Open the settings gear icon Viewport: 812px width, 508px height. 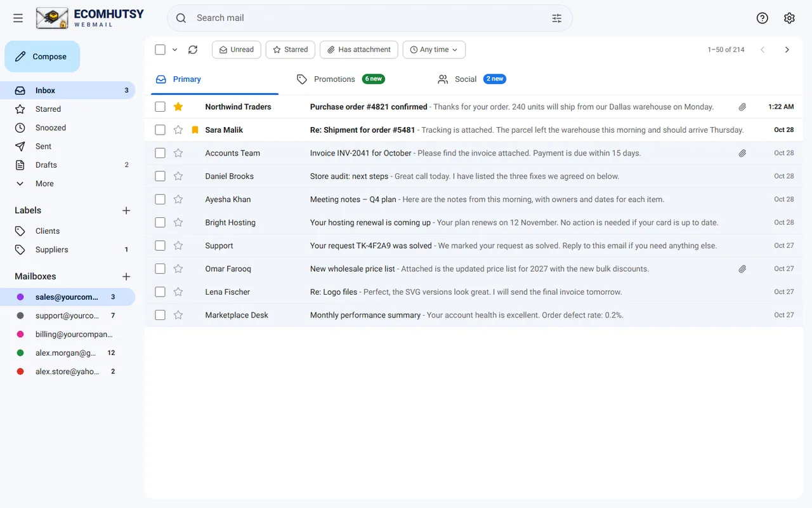click(789, 18)
